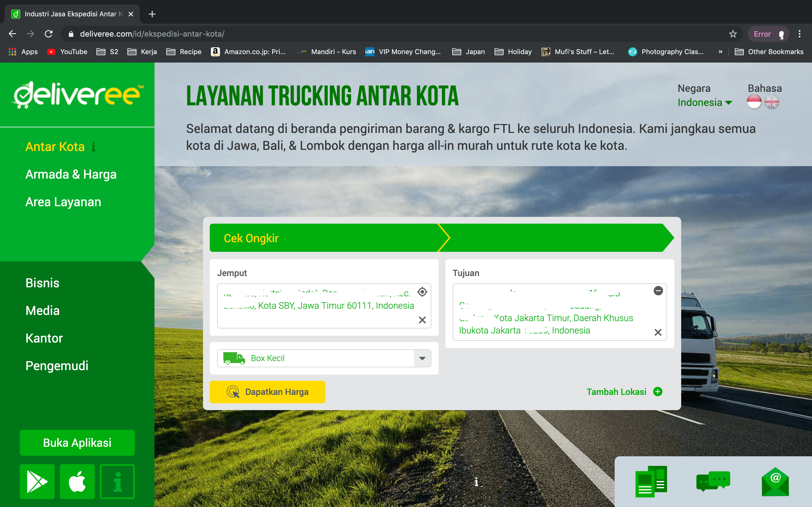Open the green document news icon

(651, 482)
